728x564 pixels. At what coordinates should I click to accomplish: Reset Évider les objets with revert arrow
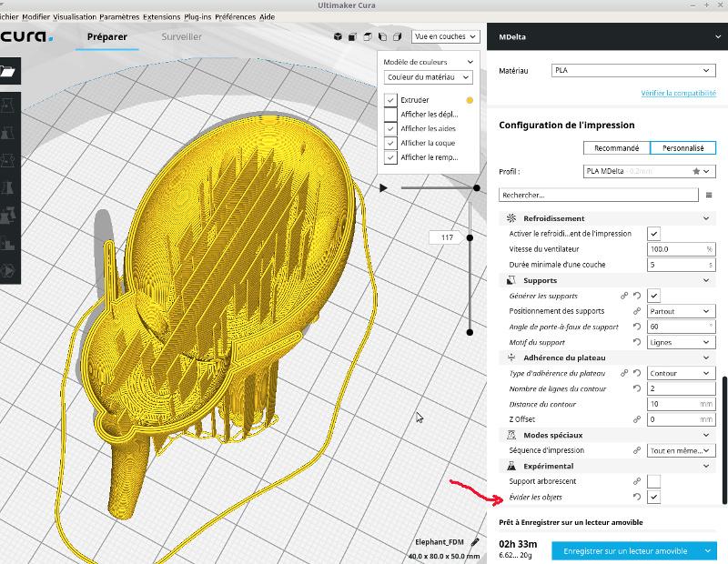point(637,497)
